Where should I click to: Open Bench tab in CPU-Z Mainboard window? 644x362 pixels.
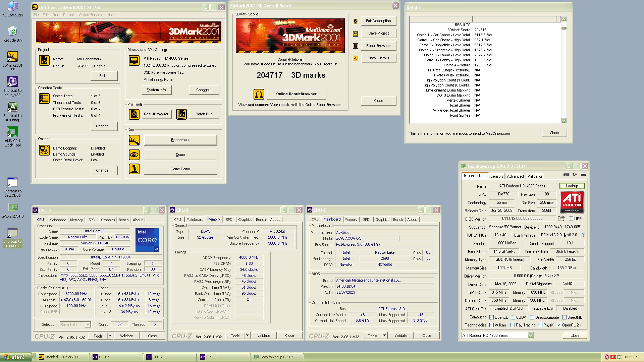click(x=398, y=220)
